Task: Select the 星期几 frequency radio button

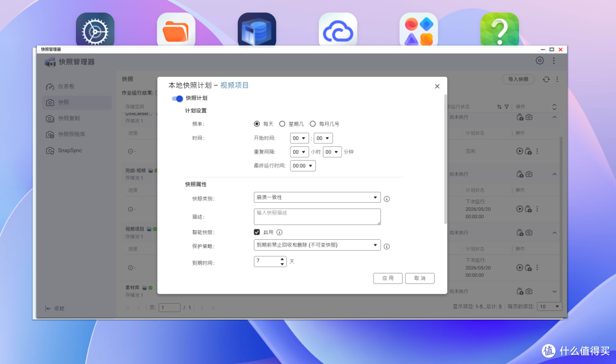Action: pyautogui.click(x=282, y=124)
